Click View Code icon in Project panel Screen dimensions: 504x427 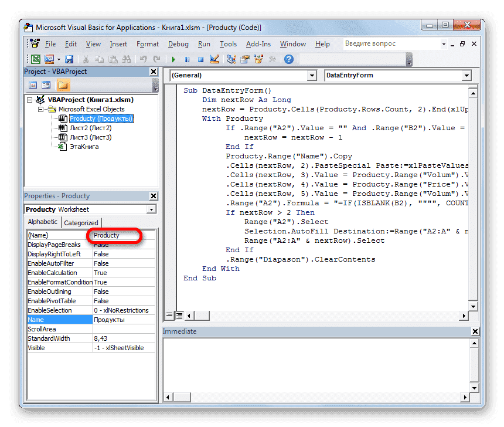[33, 86]
